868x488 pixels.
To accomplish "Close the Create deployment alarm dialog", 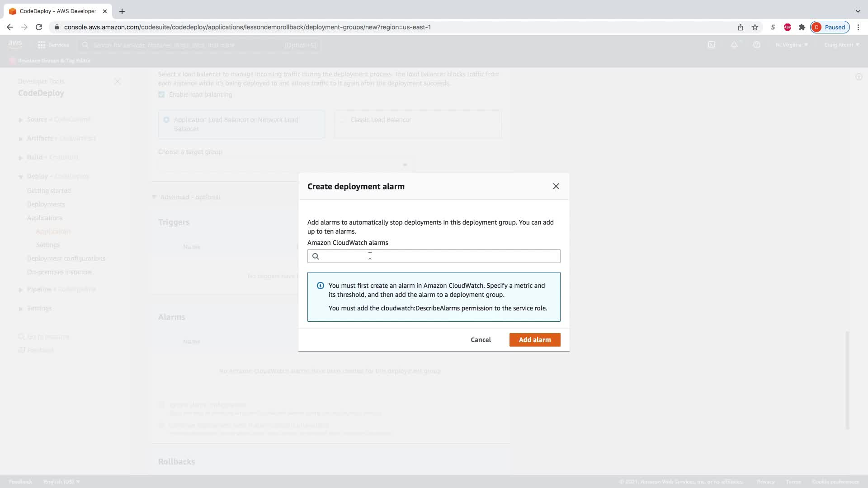I will [556, 186].
